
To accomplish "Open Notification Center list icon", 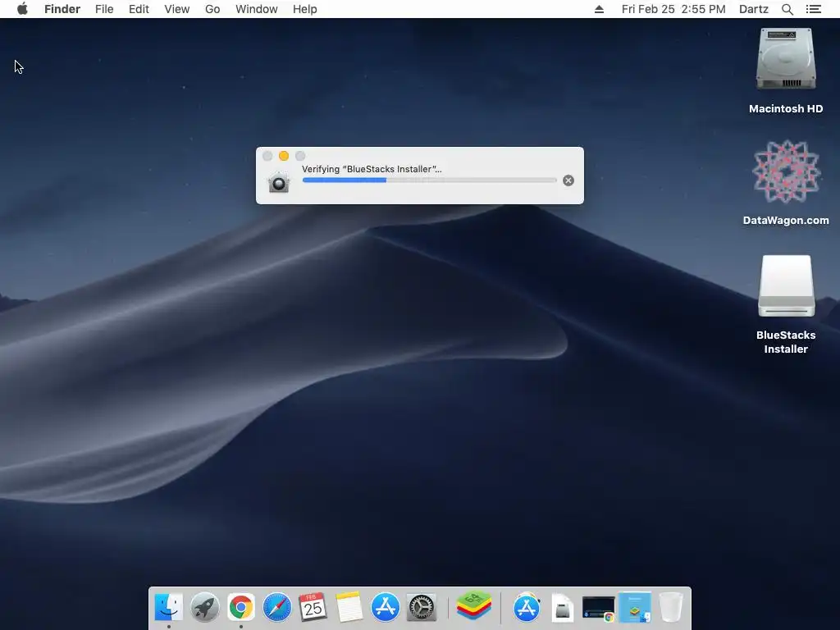I will pyautogui.click(x=814, y=9).
